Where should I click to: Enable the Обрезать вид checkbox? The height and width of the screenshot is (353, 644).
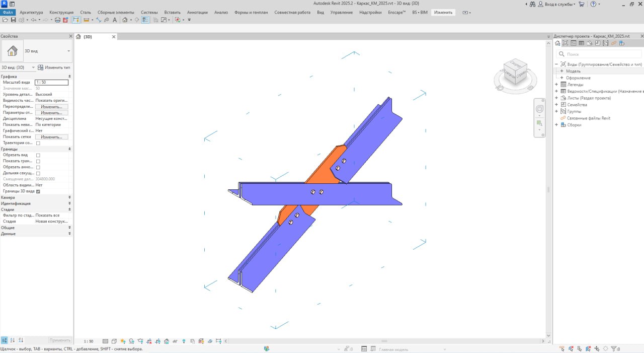tap(38, 155)
